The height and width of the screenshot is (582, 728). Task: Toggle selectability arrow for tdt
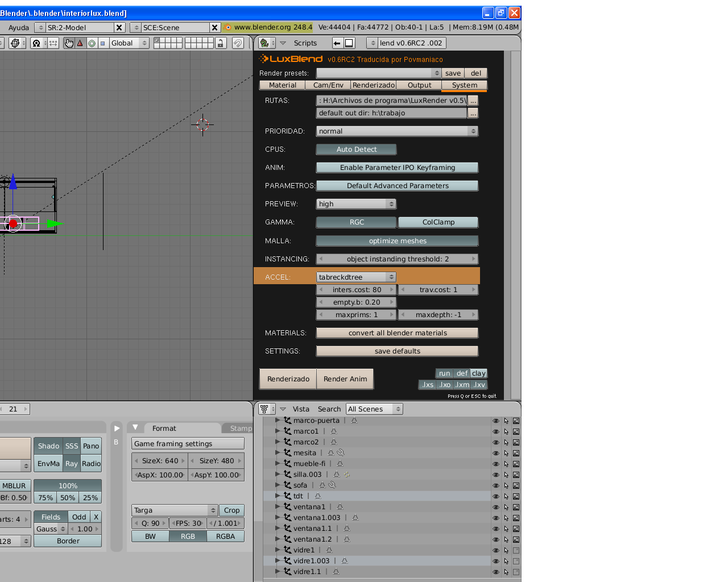coord(506,496)
